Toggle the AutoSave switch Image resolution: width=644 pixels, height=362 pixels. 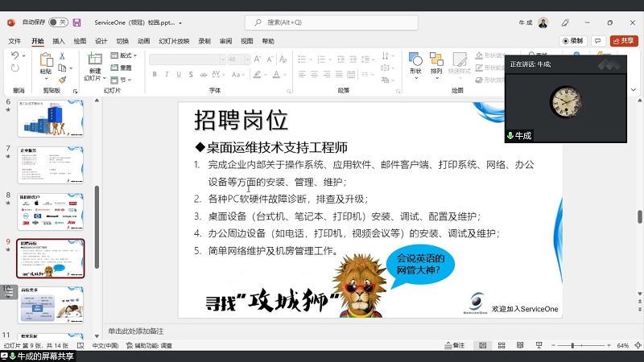(x=58, y=23)
